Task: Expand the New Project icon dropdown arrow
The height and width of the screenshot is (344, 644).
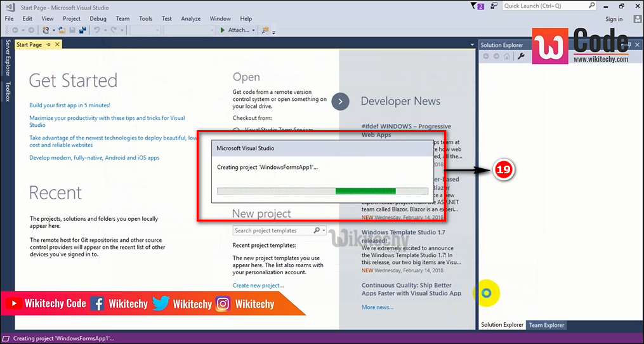Action: [x=53, y=30]
